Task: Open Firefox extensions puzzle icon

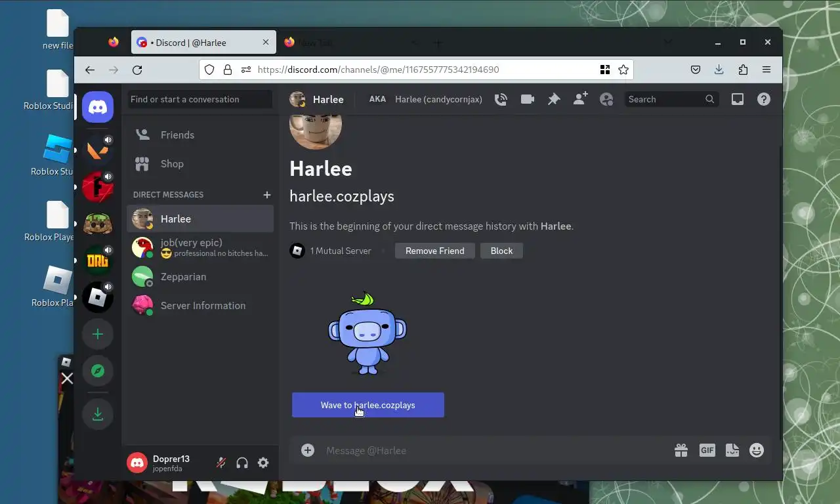Action: coord(743,70)
